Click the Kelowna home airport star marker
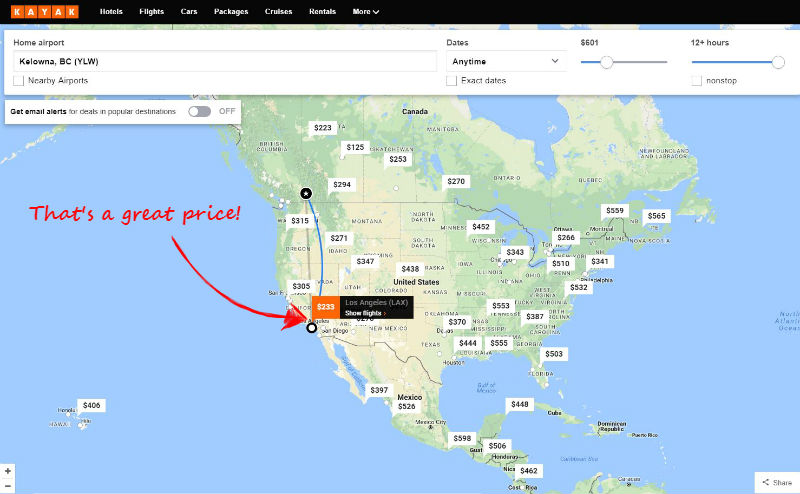 (306, 193)
